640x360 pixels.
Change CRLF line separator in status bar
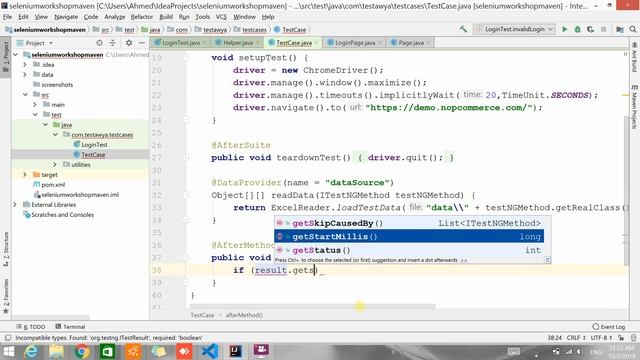point(576,338)
